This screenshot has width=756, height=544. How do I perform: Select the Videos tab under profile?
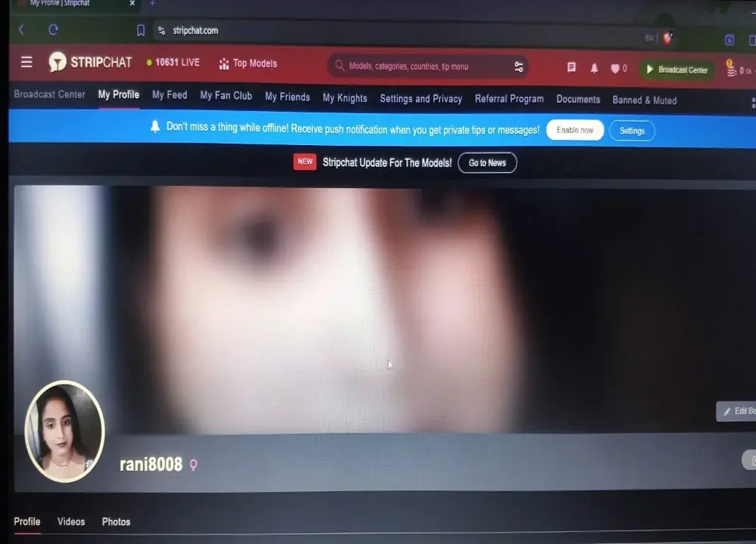pyautogui.click(x=71, y=521)
